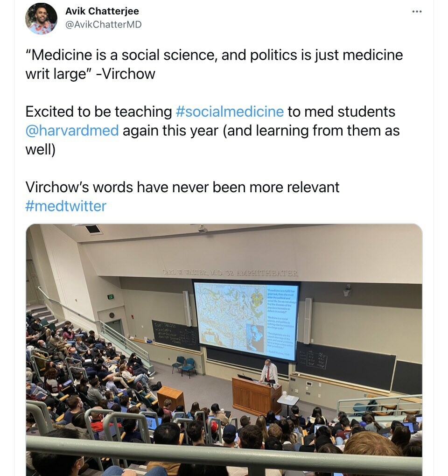The width and height of the screenshot is (448, 476).
Task: Open the three-dot more options menu
Action: (417, 11)
